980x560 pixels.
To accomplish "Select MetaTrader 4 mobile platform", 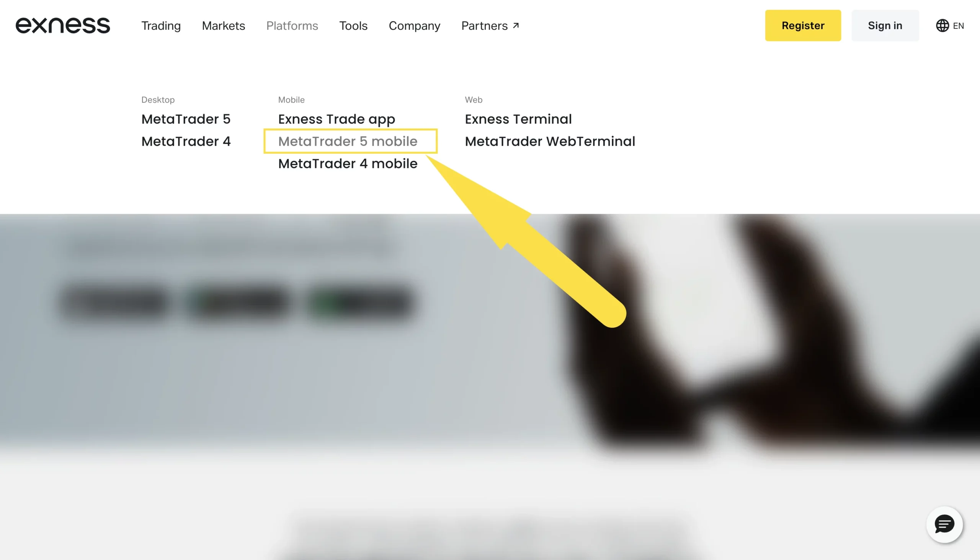I will (347, 163).
